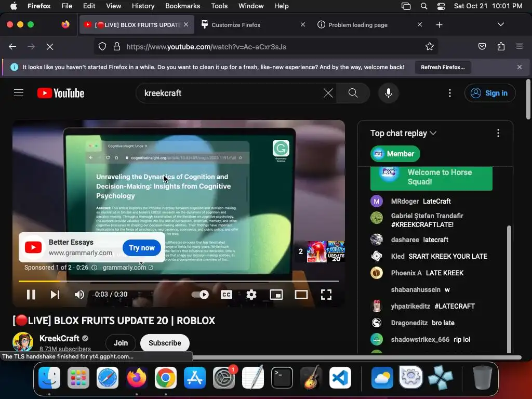The width and height of the screenshot is (532, 399).
Task: View site security padlock info
Action: (x=117, y=46)
